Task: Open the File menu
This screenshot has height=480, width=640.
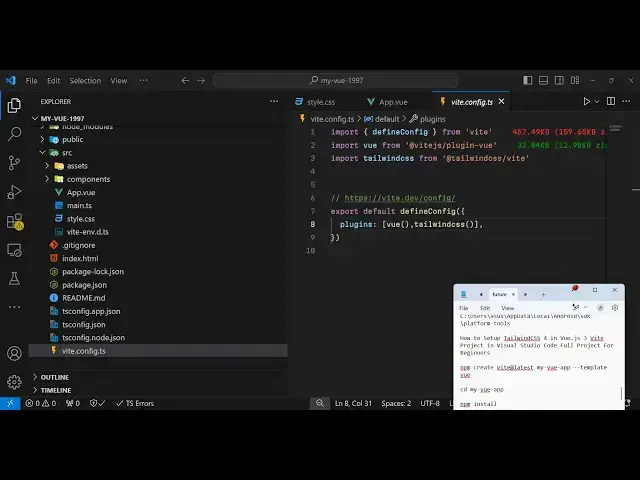Action: pyautogui.click(x=31, y=80)
